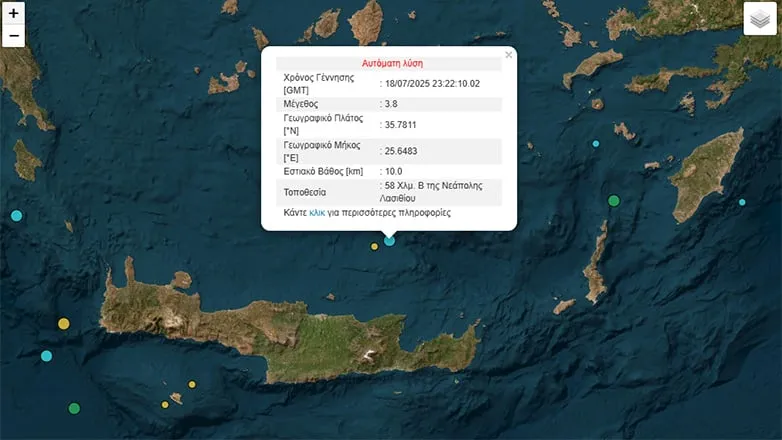Select the green marker at bottom left
The width and height of the screenshot is (782, 440).
tap(74, 409)
